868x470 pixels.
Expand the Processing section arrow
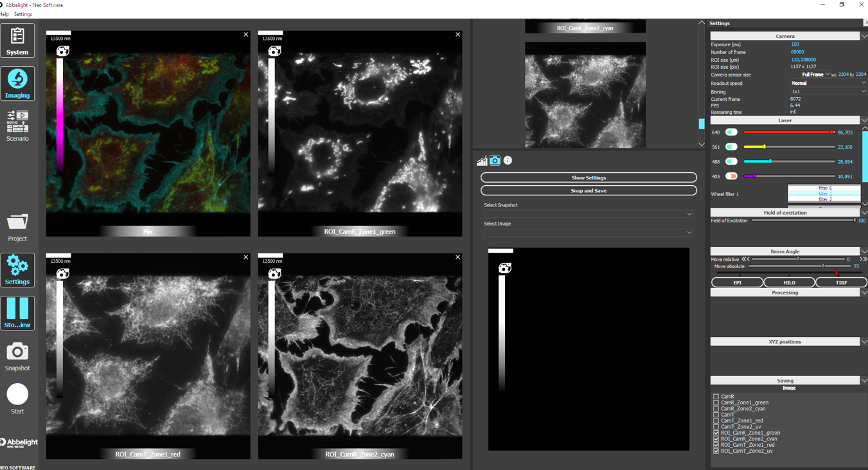[x=864, y=293]
